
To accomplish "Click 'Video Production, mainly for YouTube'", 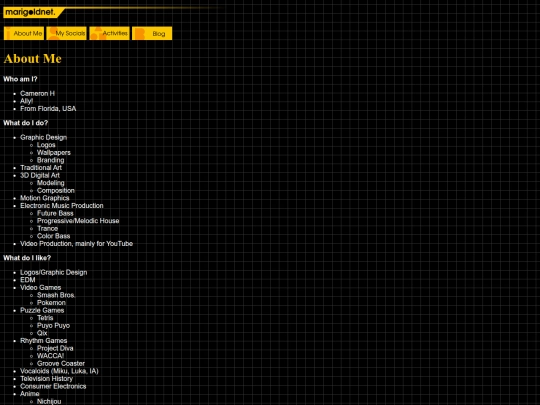I will click(x=76, y=243).
